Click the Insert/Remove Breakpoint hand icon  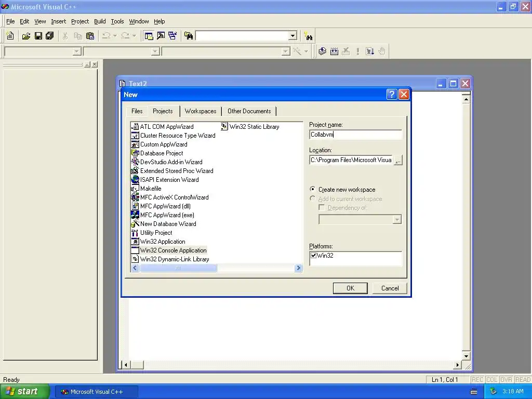pos(382,51)
